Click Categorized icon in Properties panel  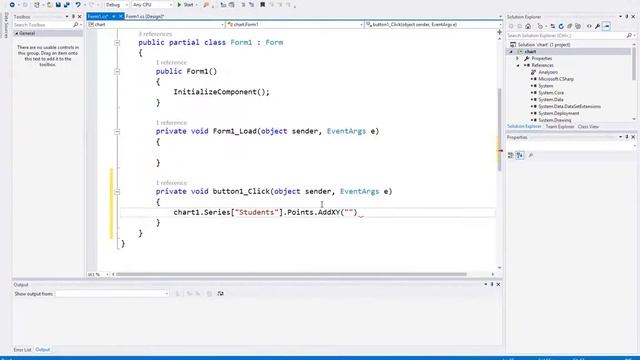(511, 156)
